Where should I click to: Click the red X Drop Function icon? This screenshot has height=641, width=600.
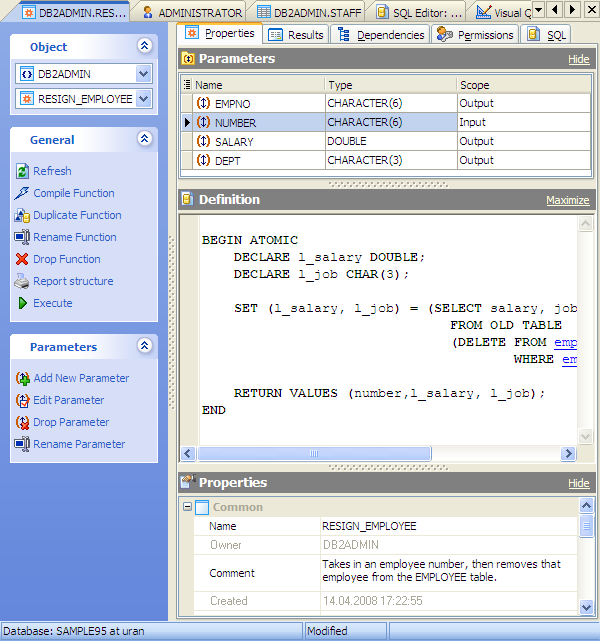point(22,259)
